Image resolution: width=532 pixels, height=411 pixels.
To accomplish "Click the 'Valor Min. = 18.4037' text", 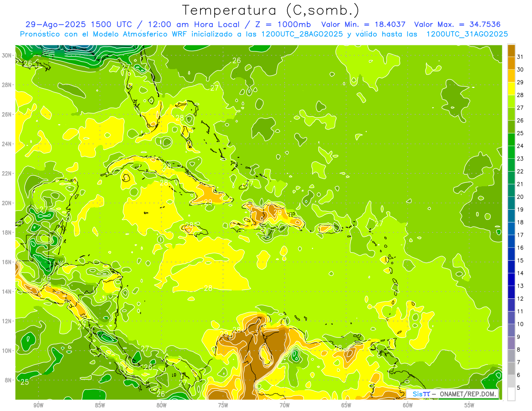I will [364, 24].
